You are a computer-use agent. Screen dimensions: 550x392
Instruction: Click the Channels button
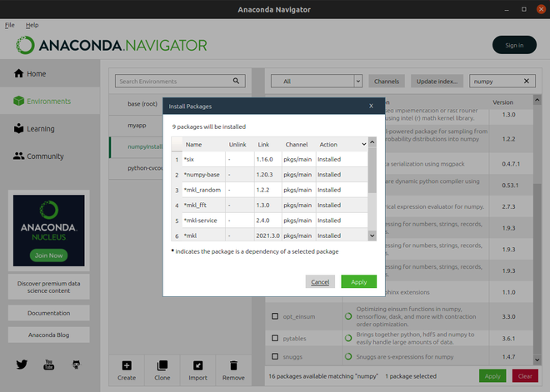pos(387,81)
